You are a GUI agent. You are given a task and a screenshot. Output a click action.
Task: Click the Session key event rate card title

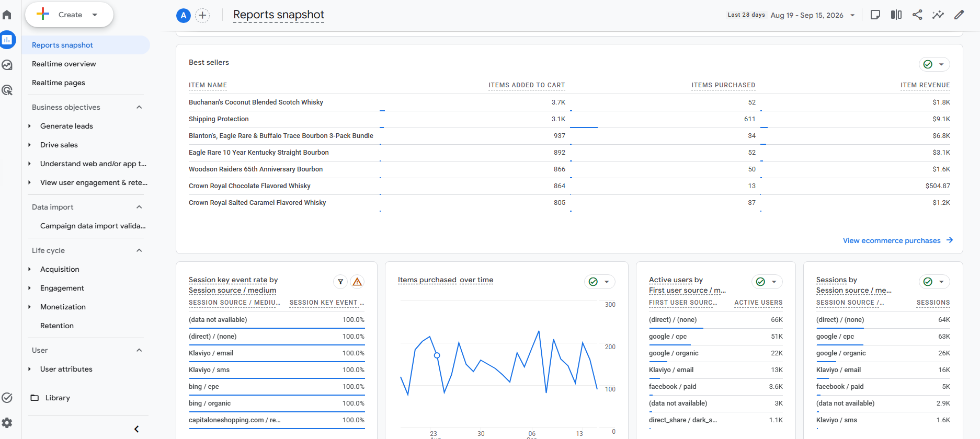[233, 285]
